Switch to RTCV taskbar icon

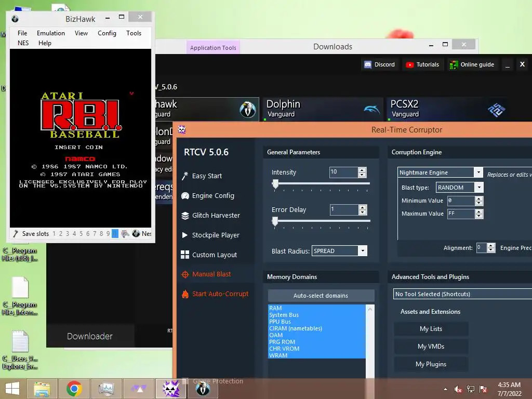pos(170,389)
